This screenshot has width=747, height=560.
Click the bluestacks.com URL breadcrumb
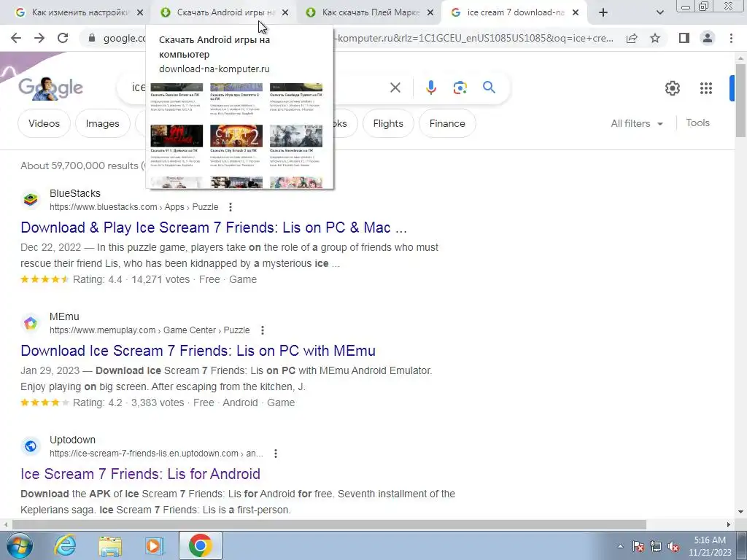click(134, 207)
